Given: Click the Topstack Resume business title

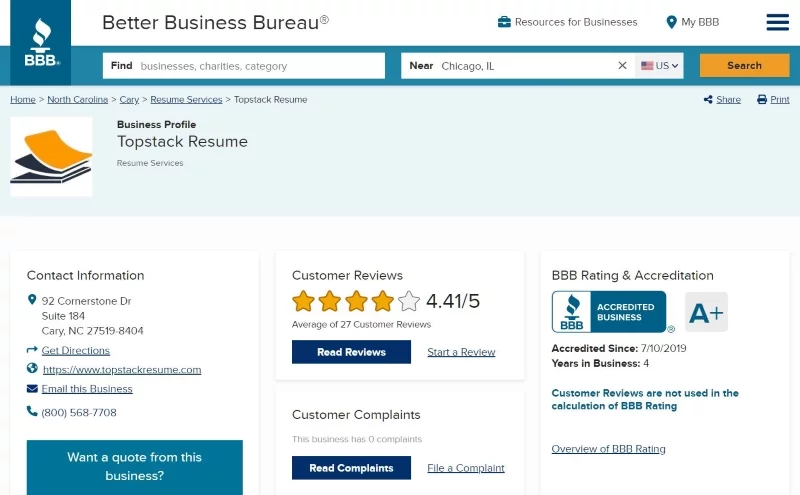Looking at the screenshot, I should [182, 141].
